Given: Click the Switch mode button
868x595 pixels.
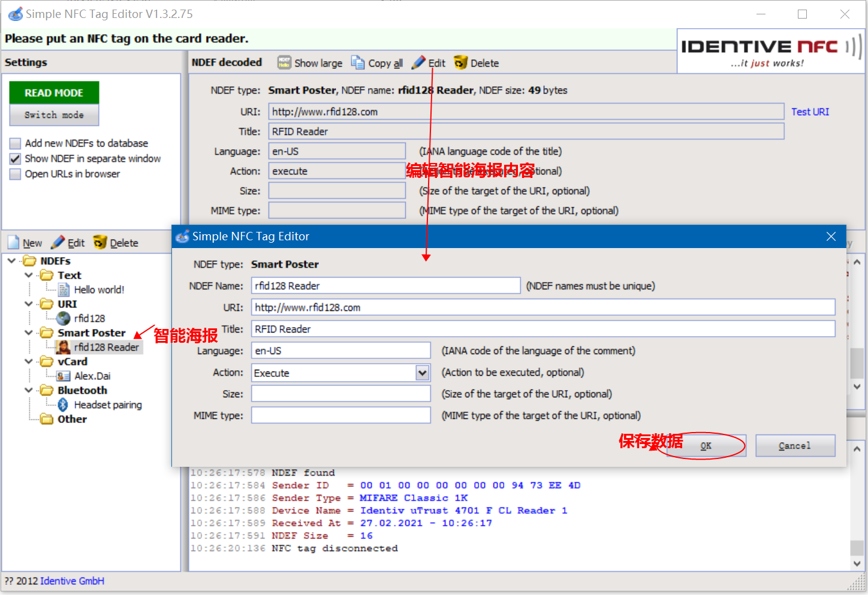Looking at the screenshot, I should pyautogui.click(x=54, y=115).
